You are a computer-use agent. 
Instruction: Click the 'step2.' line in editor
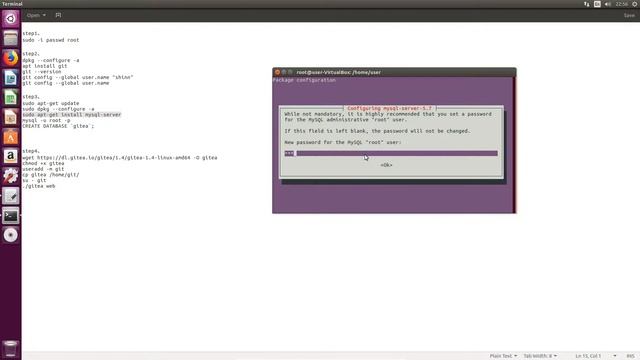(31, 54)
